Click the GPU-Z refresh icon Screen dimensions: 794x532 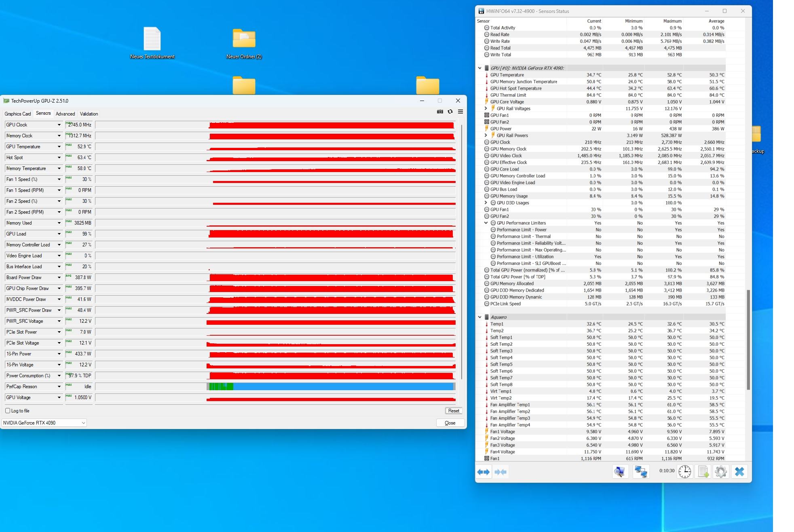[450, 111]
